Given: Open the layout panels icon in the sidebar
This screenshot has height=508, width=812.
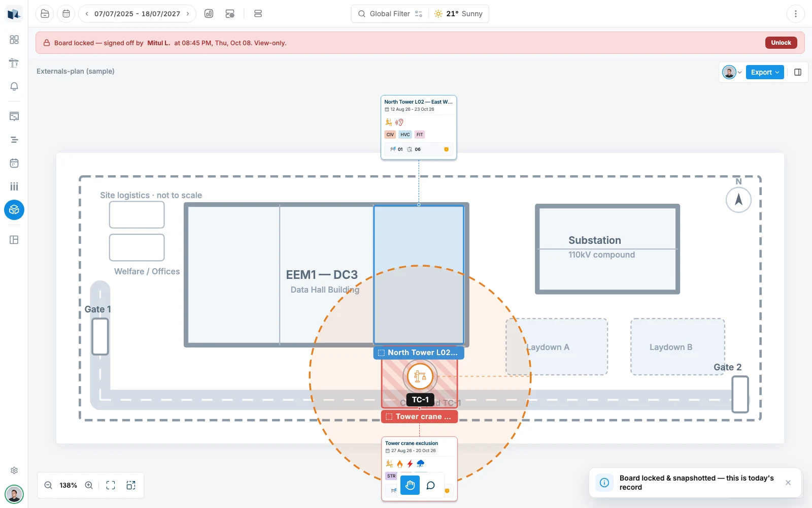Looking at the screenshot, I should (14, 240).
